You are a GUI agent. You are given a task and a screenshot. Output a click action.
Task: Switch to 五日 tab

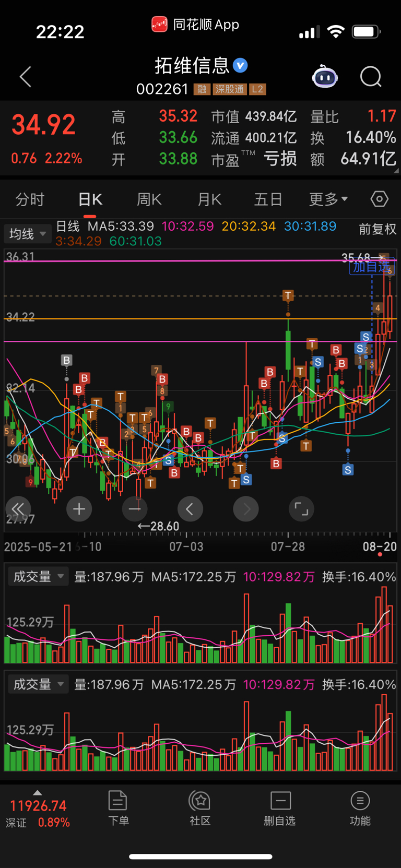(268, 199)
